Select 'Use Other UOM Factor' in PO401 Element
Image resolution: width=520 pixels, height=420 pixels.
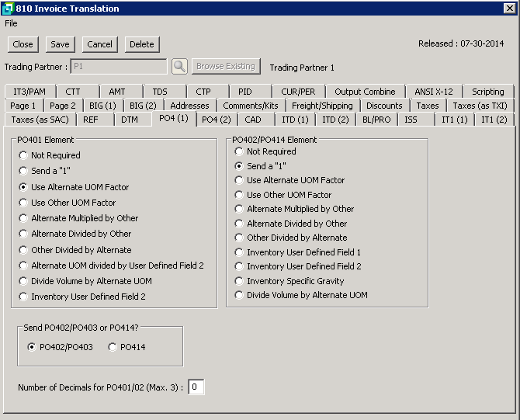[x=24, y=203]
